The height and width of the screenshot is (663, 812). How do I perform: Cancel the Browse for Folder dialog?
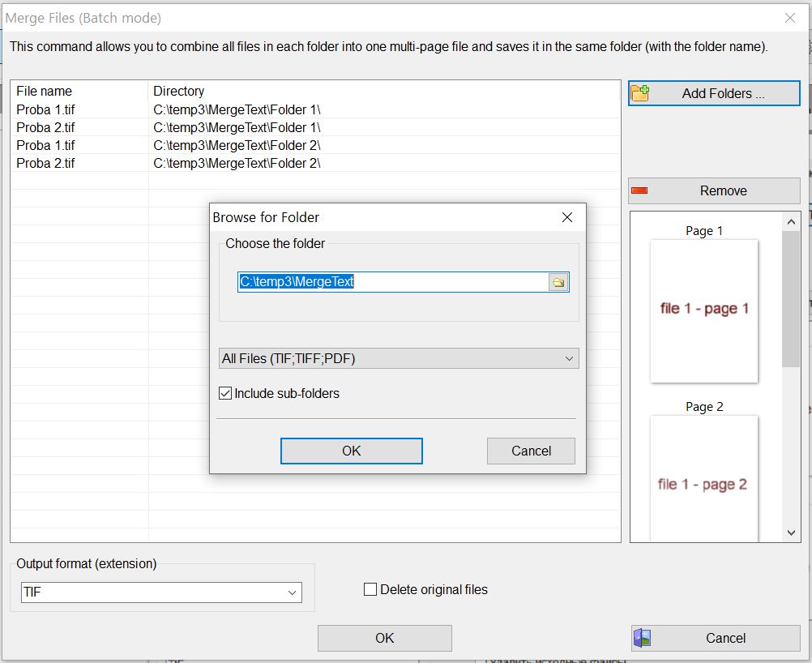tap(531, 451)
